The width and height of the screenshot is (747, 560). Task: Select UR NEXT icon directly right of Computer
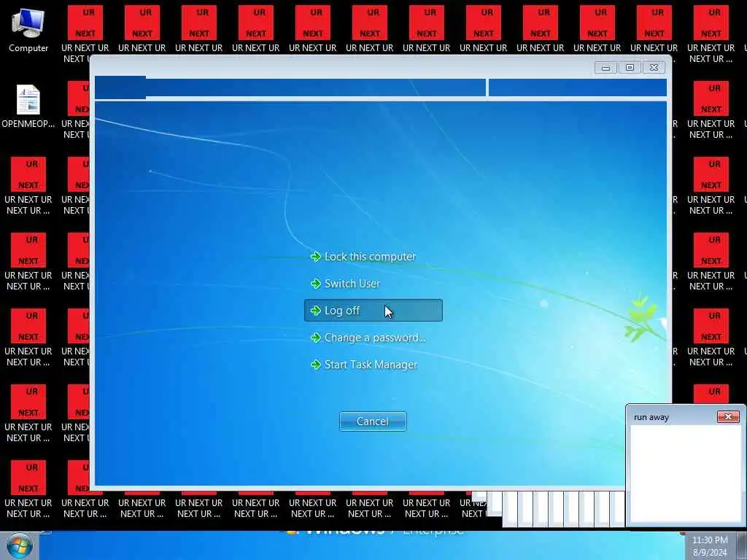(x=85, y=29)
